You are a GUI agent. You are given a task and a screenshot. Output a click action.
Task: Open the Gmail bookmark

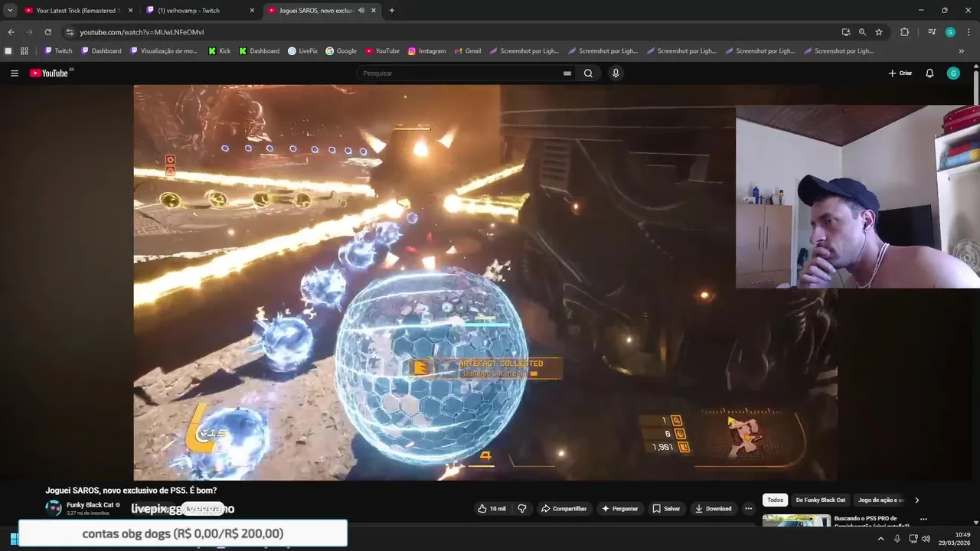[x=467, y=51]
